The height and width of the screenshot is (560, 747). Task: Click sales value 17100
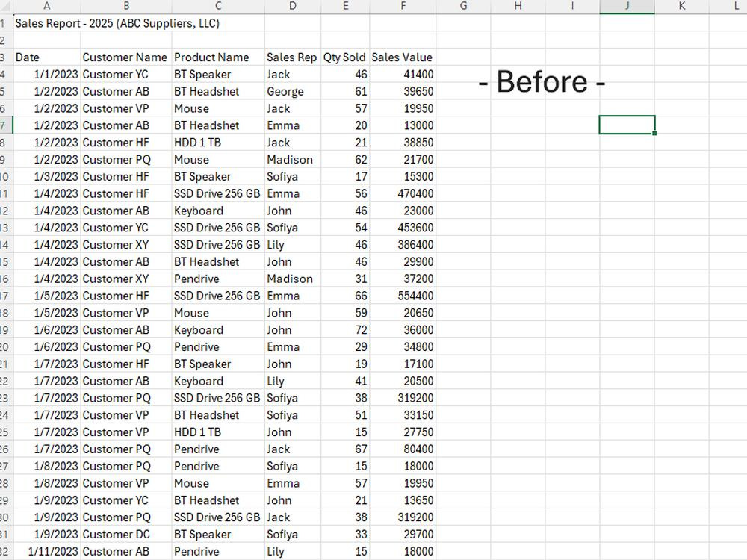click(403, 364)
